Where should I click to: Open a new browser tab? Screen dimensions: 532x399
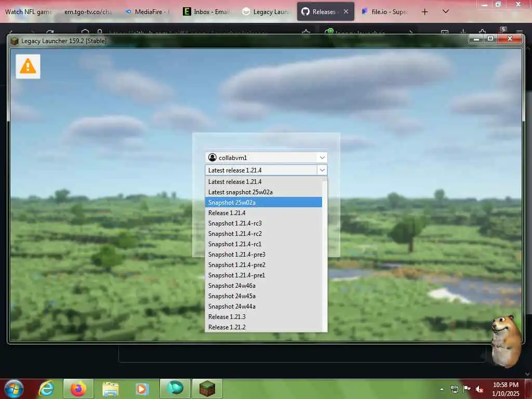coord(424,12)
